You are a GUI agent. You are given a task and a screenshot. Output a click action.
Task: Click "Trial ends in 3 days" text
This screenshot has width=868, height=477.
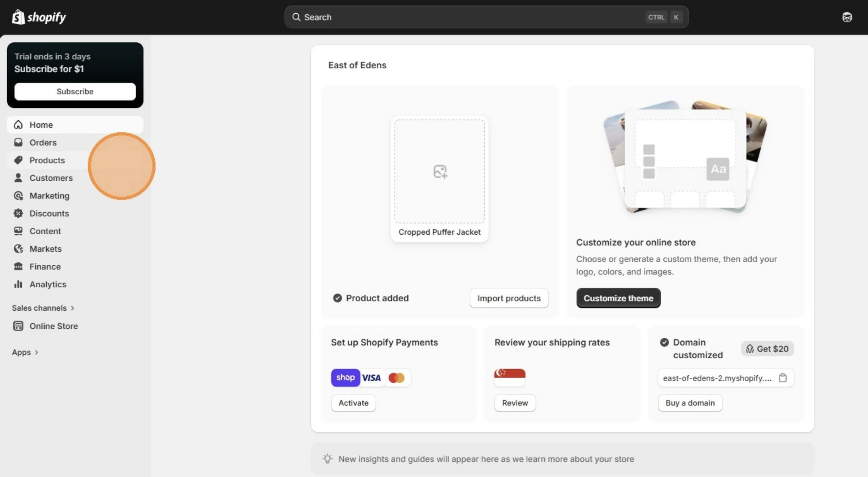[52, 56]
